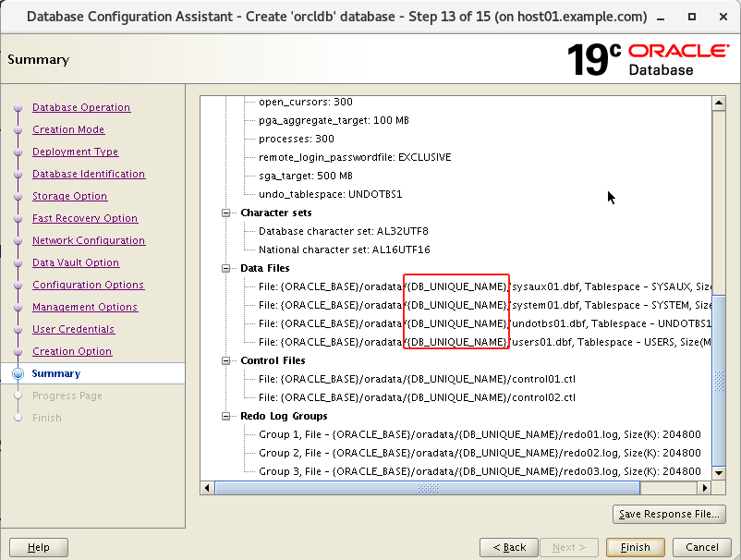Select remote_login_passwordfile: EXCLUSIVE row
Viewport: 741px width, 560px height.
pyautogui.click(x=355, y=157)
